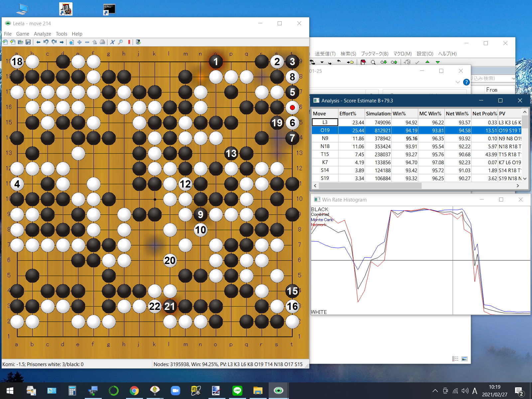Select the O19 row in analysis table
The image size is (532, 399).
(x=325, y=130)
